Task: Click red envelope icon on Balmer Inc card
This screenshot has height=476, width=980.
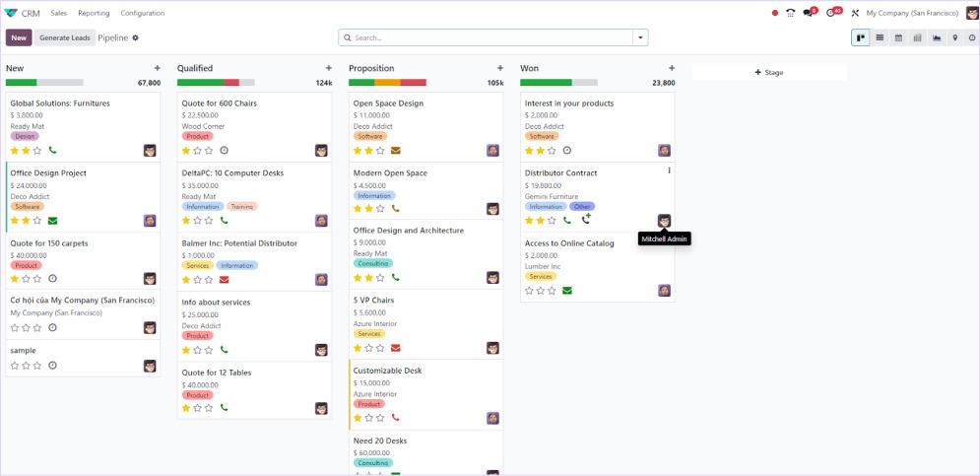Action: point(225,280)
